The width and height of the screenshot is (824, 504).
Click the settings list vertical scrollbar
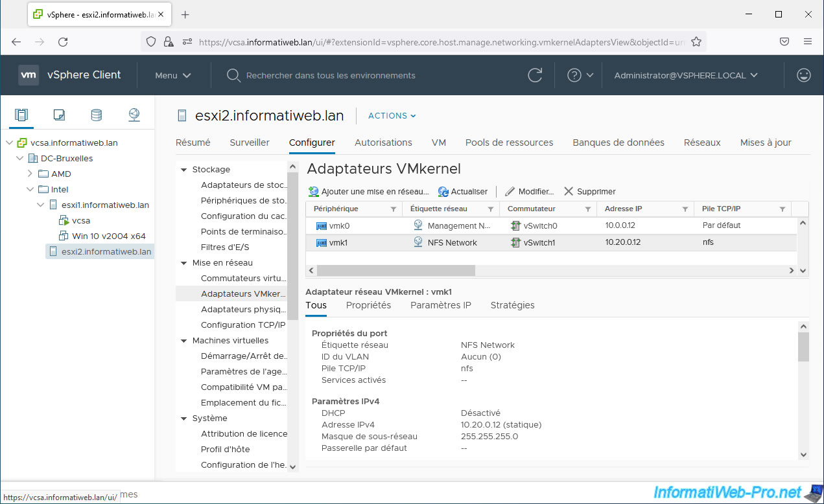click(292, 247)
